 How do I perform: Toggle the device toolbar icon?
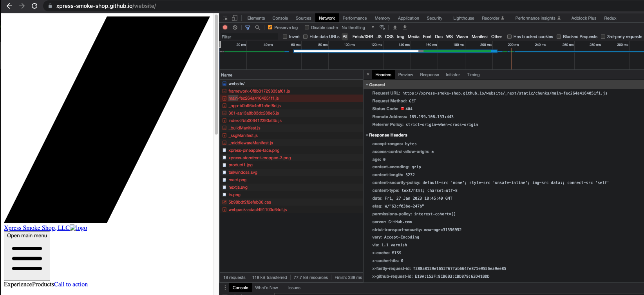tap(234, 18)
